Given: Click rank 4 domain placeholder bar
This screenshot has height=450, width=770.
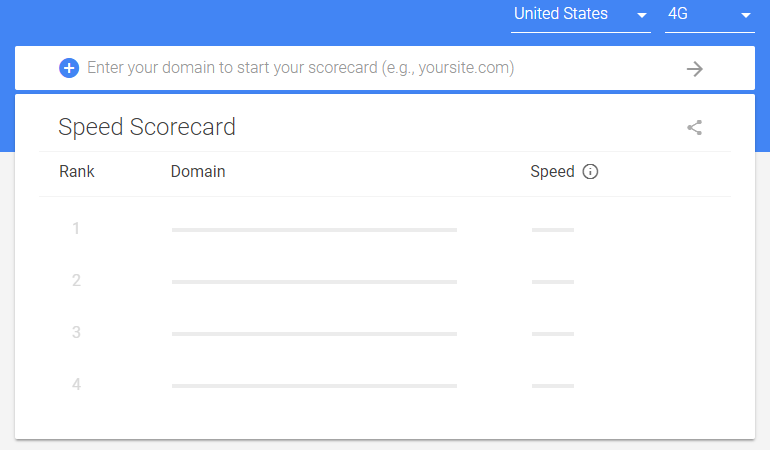Looking at the screenshot, I should coord(314,386).
